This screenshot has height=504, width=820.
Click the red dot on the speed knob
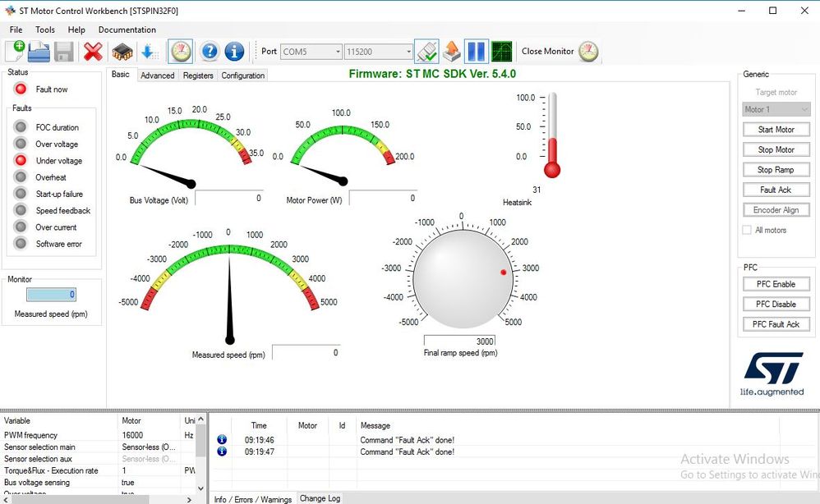tap(504, 272)
